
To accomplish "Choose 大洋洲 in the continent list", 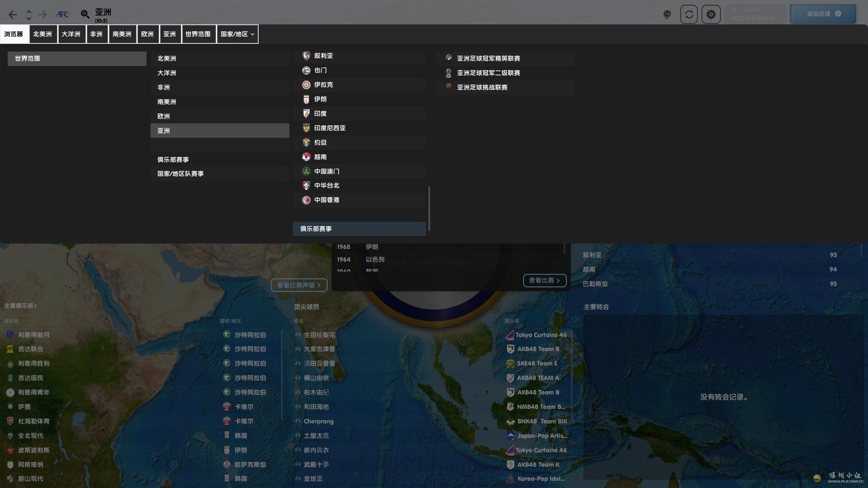I will click(220, 73).
